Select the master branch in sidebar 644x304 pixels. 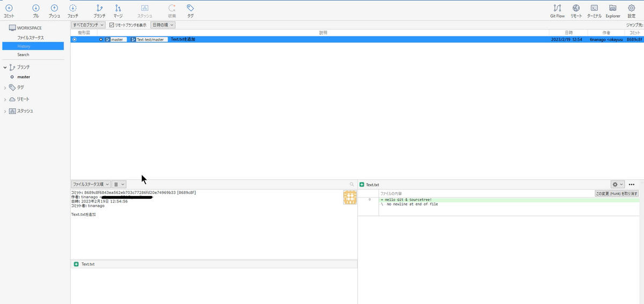(24, 77)
